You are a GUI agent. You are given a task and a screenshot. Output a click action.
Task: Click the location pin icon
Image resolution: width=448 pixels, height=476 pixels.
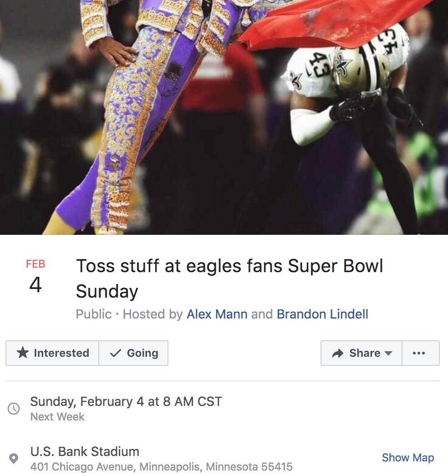click(14, 458)
